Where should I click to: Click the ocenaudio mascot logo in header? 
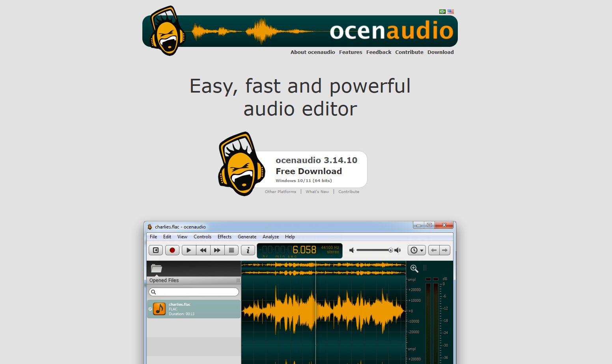(x=167, y=31)
